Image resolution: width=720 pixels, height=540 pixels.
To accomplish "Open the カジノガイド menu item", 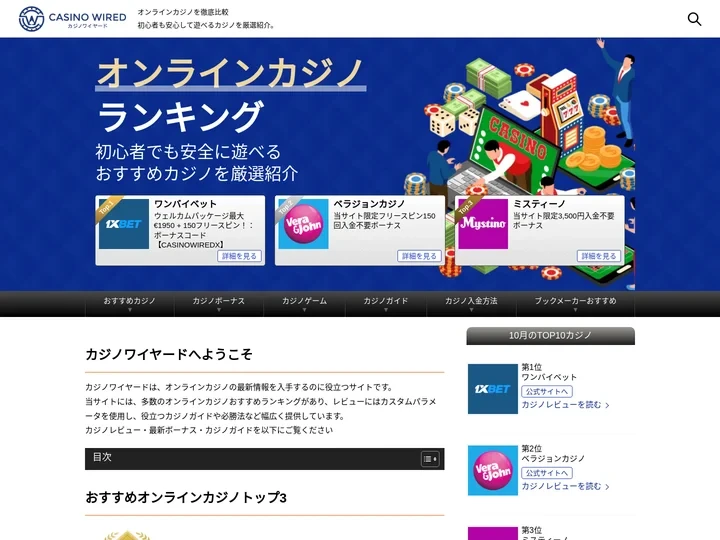I will 385,302.
